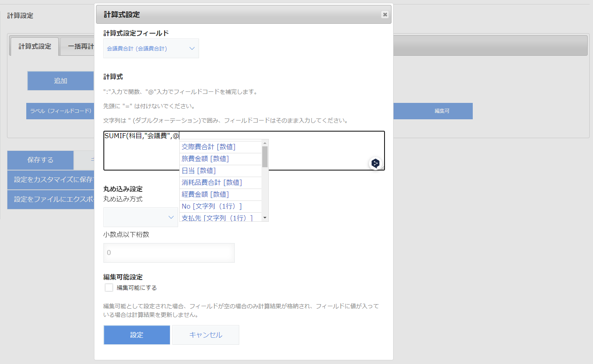Viewport: 593px width, 364px height.
Task: Click the hexagonal extension icon beside the formula box
Action: pyautogui.click(x=375, y=163)
